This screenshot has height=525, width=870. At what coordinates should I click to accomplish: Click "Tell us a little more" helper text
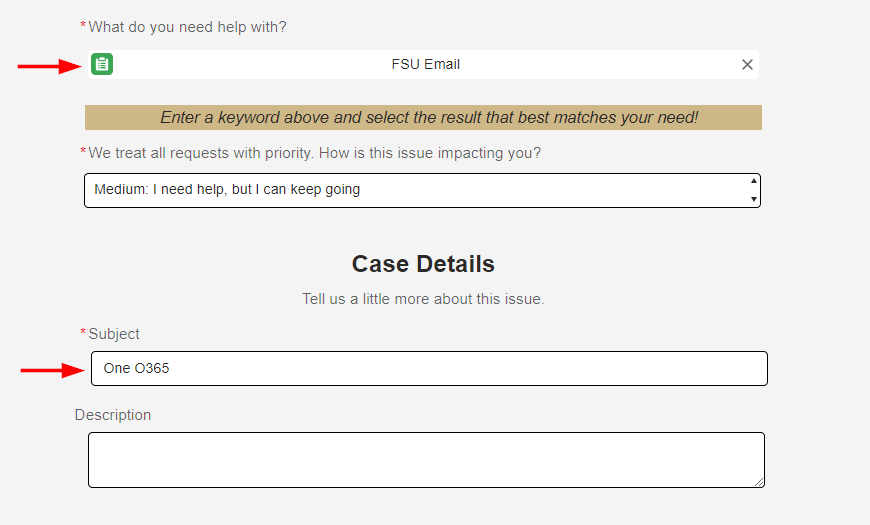pyautogui.click(x=423, y=299)
